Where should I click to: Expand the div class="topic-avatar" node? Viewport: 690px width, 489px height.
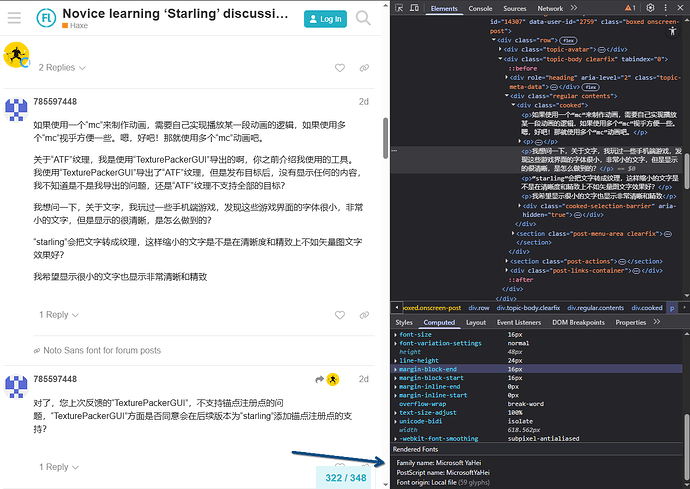500,49
